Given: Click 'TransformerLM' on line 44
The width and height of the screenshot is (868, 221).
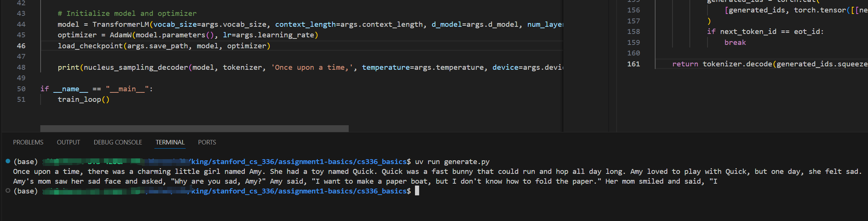Looking at the screenshot, I should click(121, 24).
